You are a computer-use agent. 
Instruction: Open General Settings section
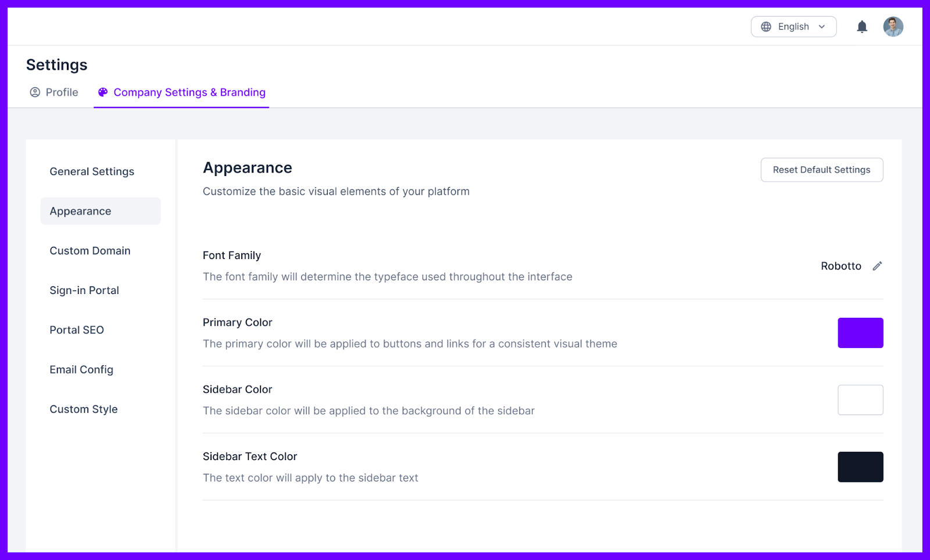pyautogui.click(x=91, y=171)
